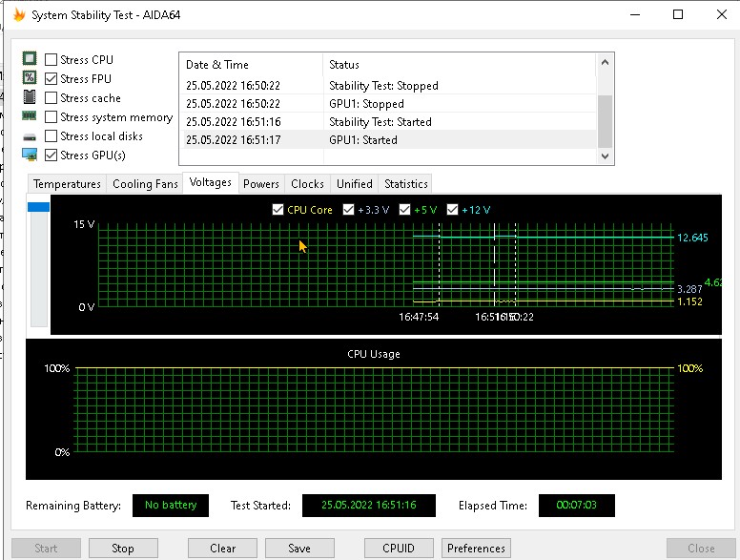Screen dimensions: 740x560
Task: Click the Test Started value 25.05.2022 16:51:16
Action: pyautogui.click(x=369, y=506)
